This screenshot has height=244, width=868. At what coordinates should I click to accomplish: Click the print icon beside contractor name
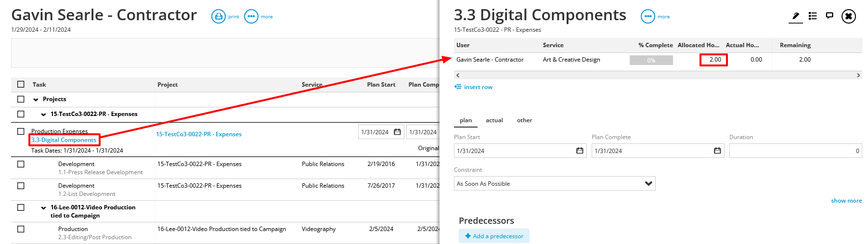pyautogui.click(x=219, y=16)
